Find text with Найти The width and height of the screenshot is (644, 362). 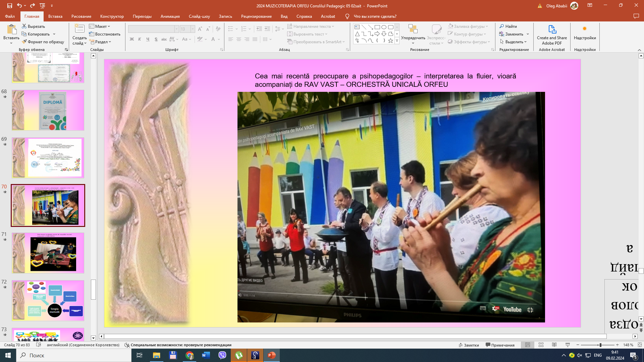tap(508, 26)
